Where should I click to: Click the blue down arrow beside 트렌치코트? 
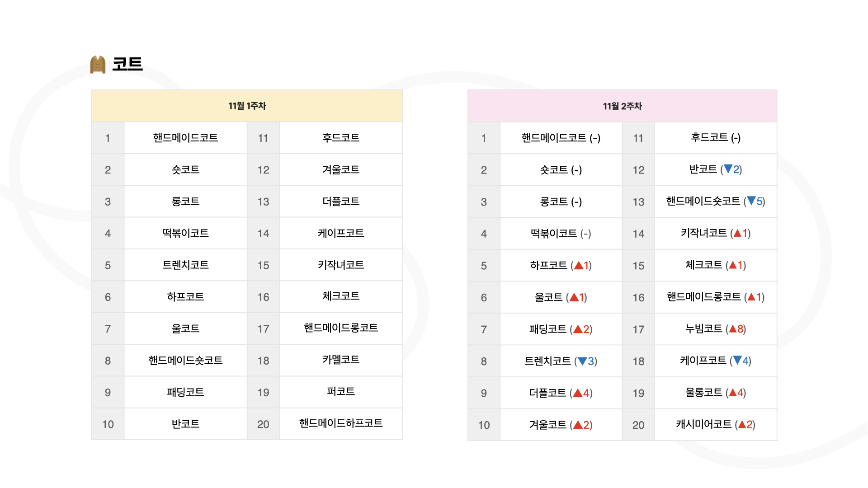click(x=582, y=361)
